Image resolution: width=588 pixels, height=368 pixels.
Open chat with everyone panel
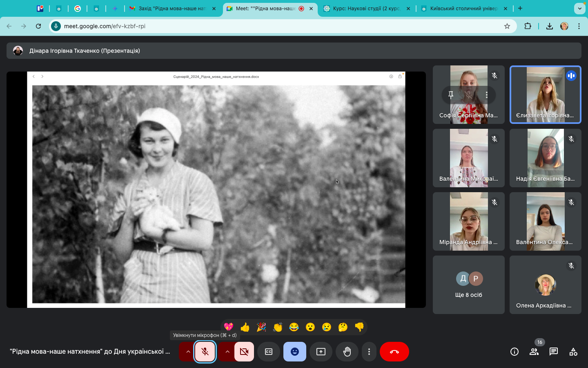pos(554,352)
